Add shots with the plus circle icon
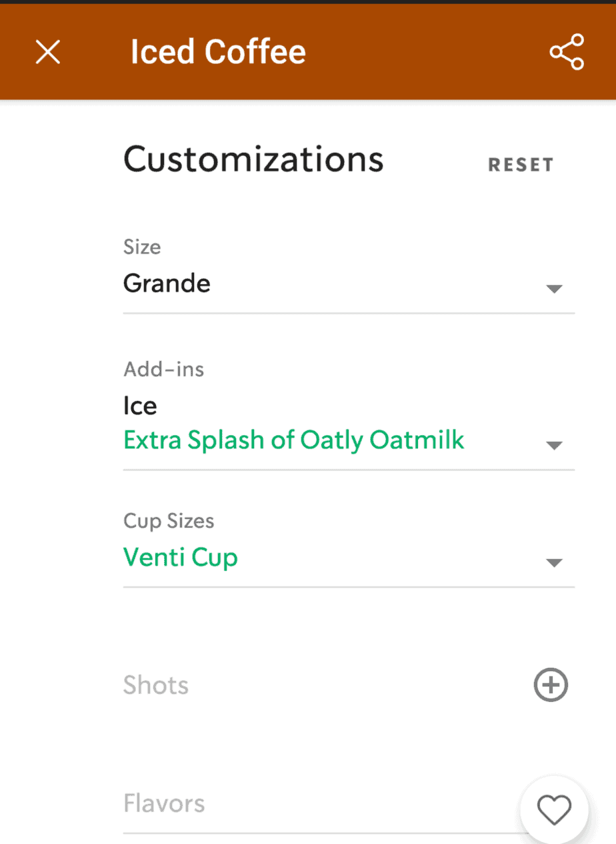This screenshot has width=616, height=844. pos(551,685)
